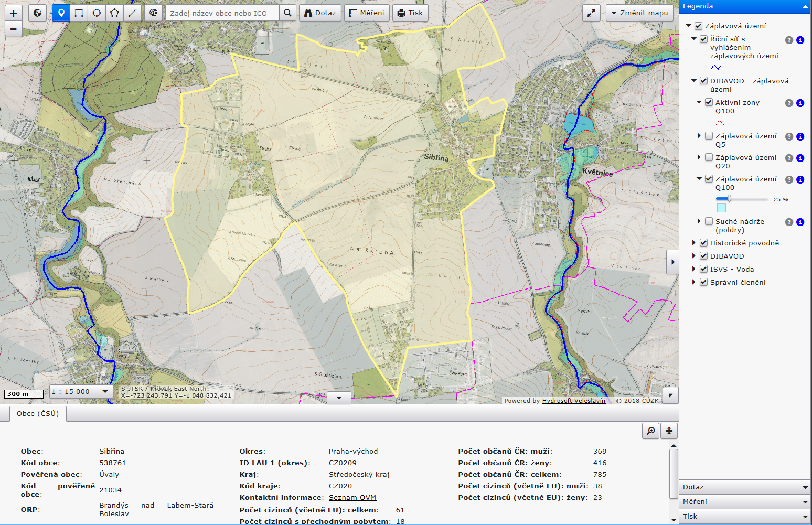This screenshot has width=812, height=525.
Task: Open help for Aktivní zóny Q100
Action: (x=789, y=103)
